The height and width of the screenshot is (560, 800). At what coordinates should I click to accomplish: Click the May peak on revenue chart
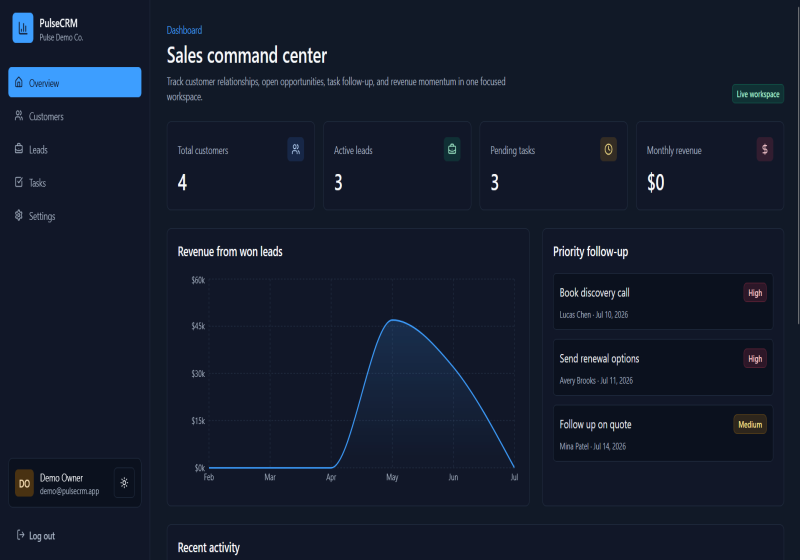pyautogui.click(x=392, y=320)
